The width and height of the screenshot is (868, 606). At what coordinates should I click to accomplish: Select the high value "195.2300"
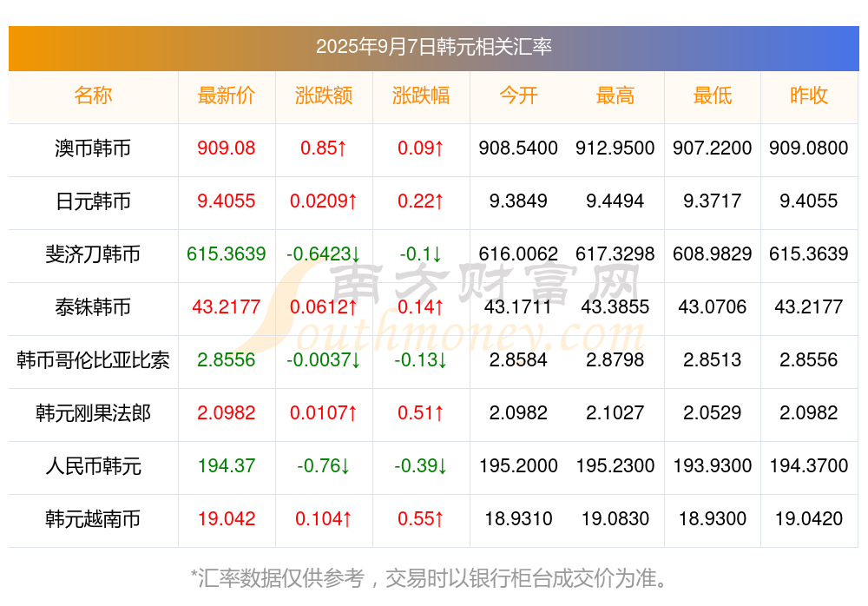[615, 466]
